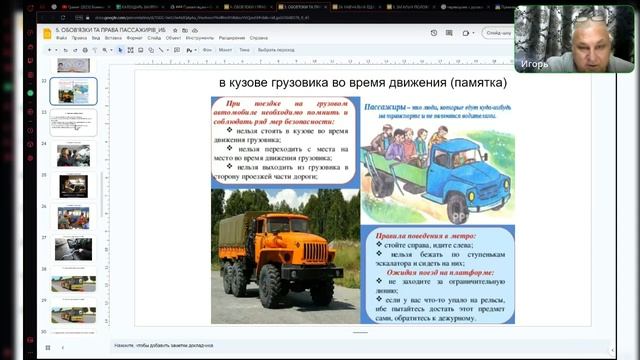Select slide 25 thumbnail

[73, 186]
